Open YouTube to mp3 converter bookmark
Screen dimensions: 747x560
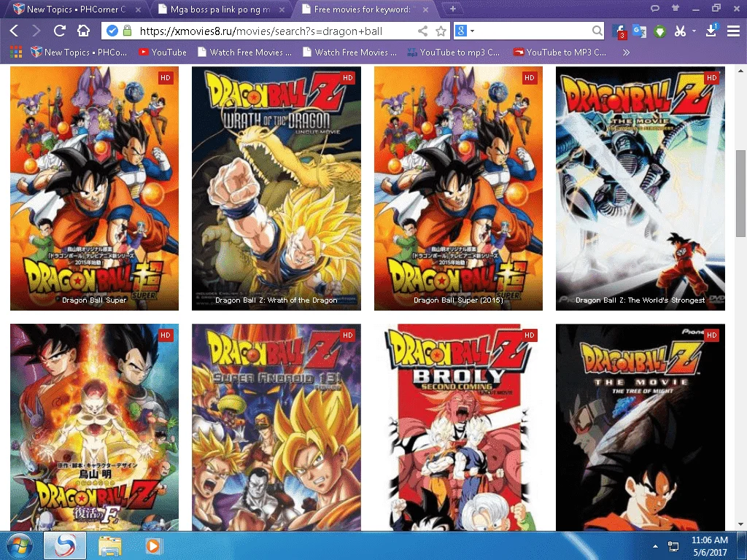pos(454,52)
